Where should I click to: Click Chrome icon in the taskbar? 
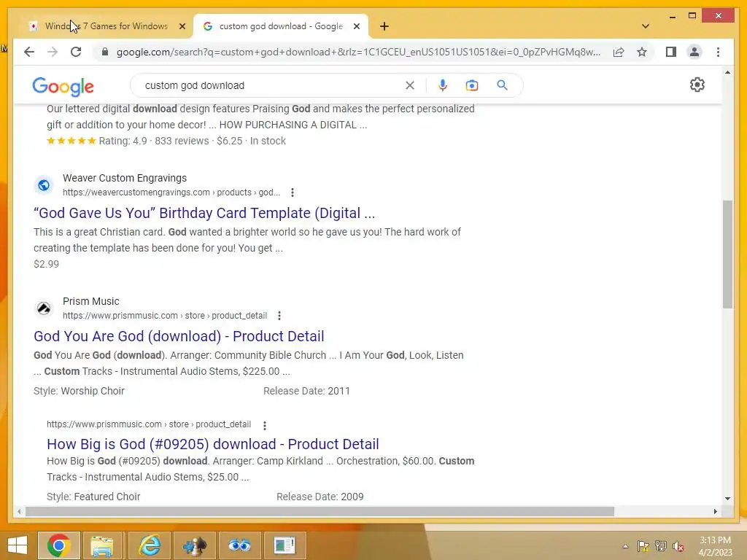click(x=59, y=545)
